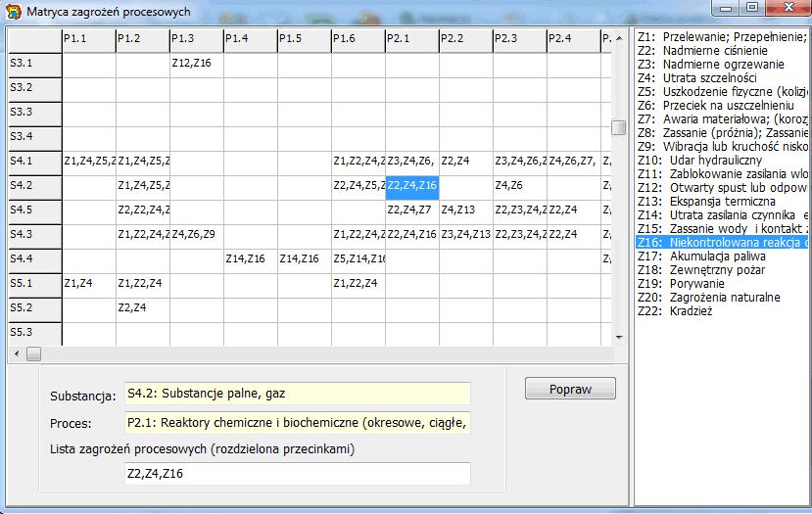Click cell Z12,Z16 in row S3.1
Screen dimensions: 812x514
click(197, 65)
